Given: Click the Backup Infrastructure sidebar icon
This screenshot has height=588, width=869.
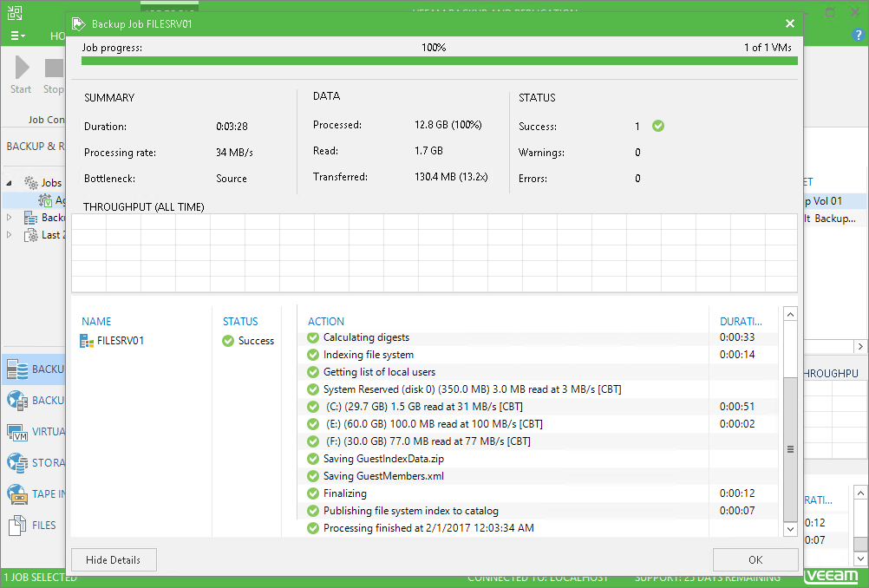Looking at the screenshot, I should pyautogui.click(x=17, y=400).
